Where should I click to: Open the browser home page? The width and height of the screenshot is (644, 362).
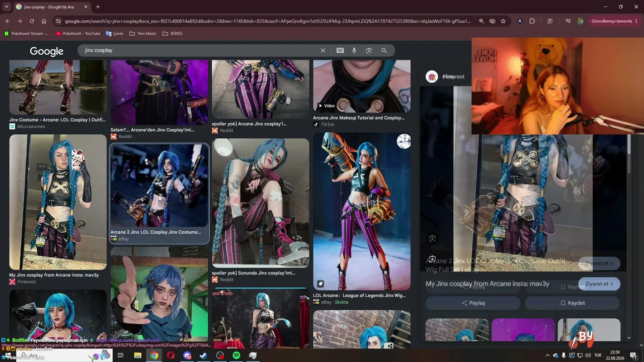[x=44, y=21]
